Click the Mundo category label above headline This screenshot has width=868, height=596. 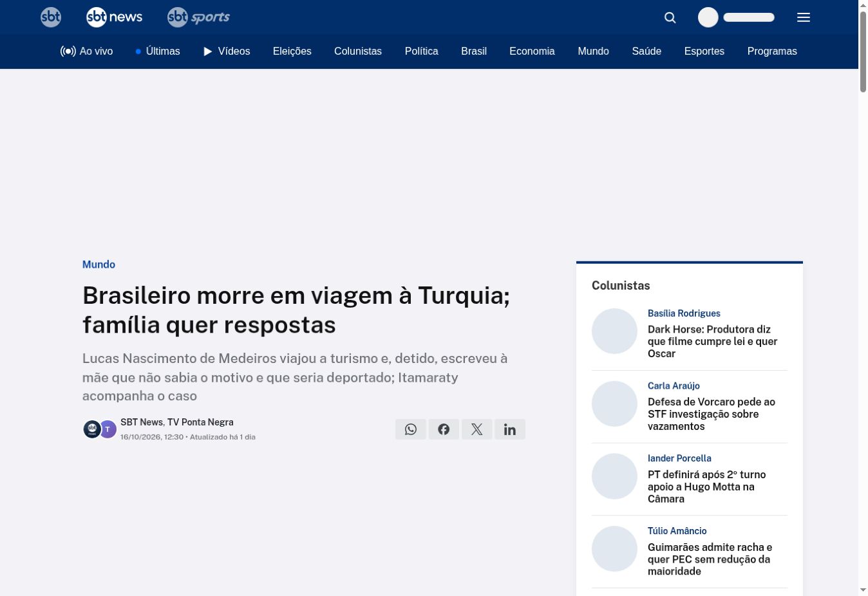[x=99, y=265]
